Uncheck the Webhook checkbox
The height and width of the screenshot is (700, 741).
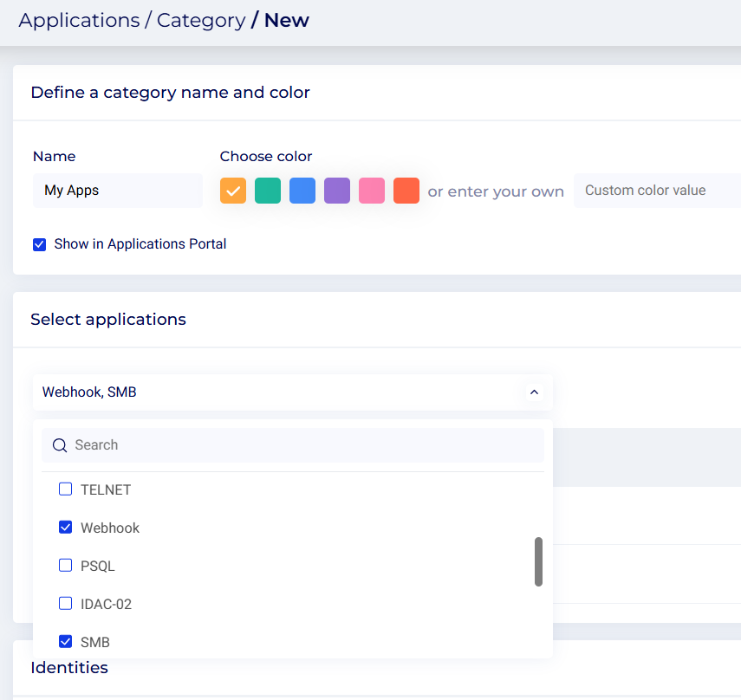tap(65, 527)
